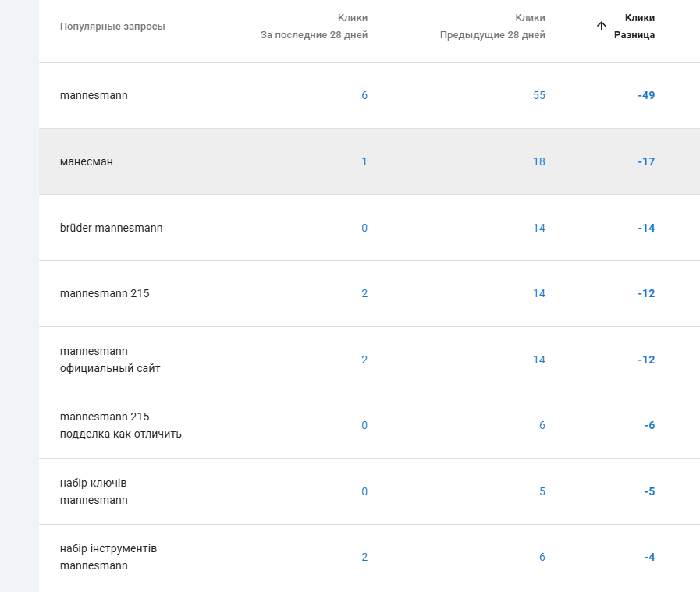This screenshot has width=700, height=592.
Task: Click the 18 previous clicks value
Action: 538,161
